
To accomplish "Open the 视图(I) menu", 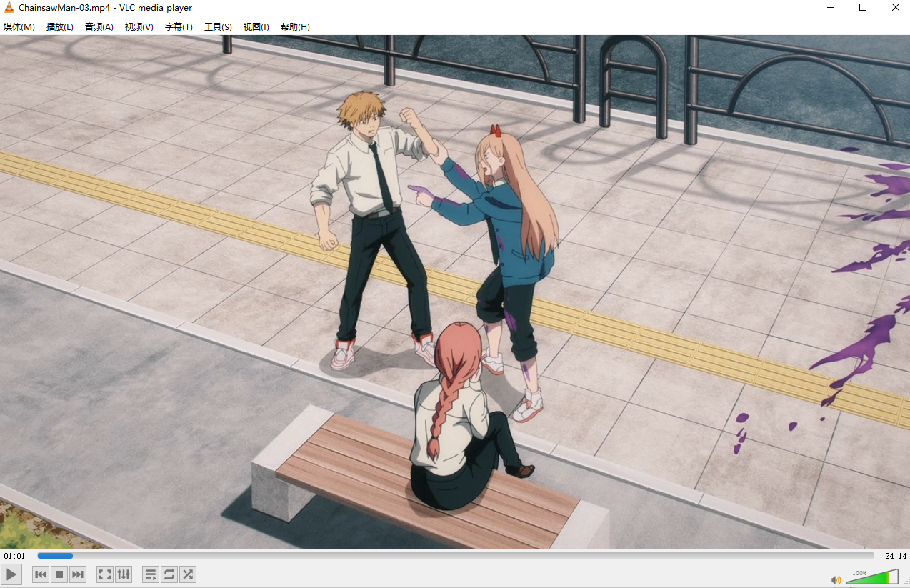I will pos(256,27).
